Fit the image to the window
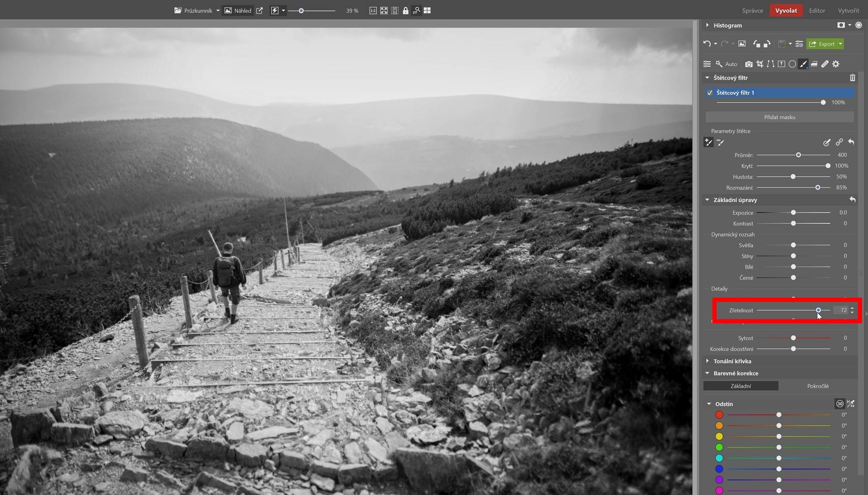 coord(384,11)
